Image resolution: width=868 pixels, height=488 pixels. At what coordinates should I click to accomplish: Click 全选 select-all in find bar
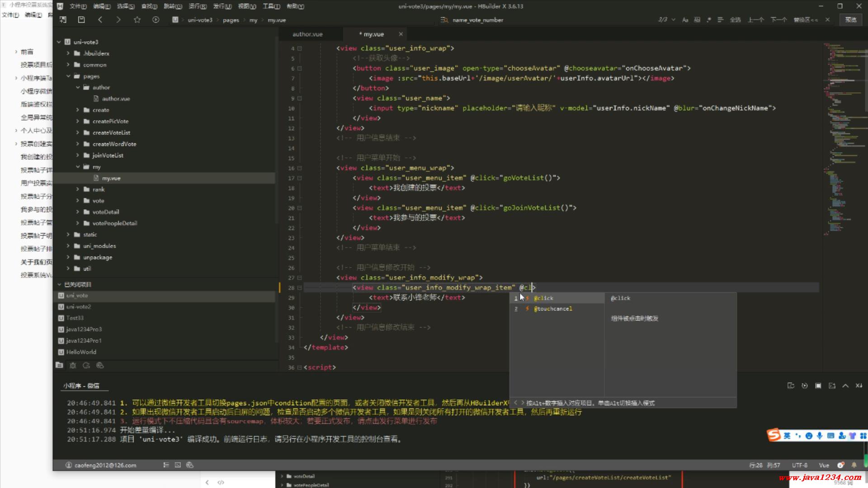(736, 19)
